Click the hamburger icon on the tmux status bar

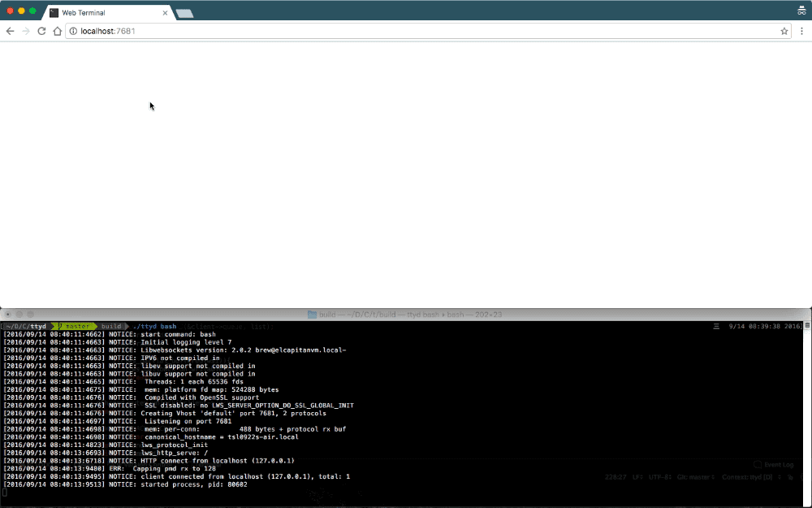tap(715, 326)
